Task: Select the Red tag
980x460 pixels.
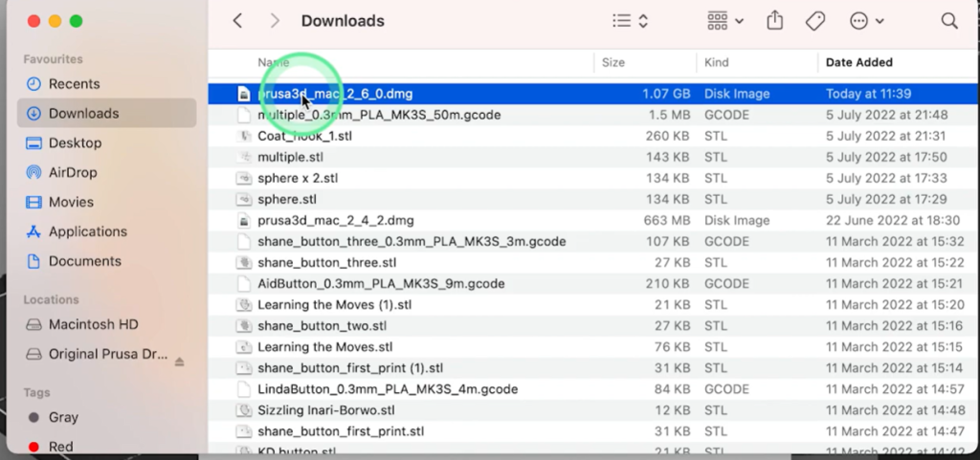Action: [x=60, y=447]
